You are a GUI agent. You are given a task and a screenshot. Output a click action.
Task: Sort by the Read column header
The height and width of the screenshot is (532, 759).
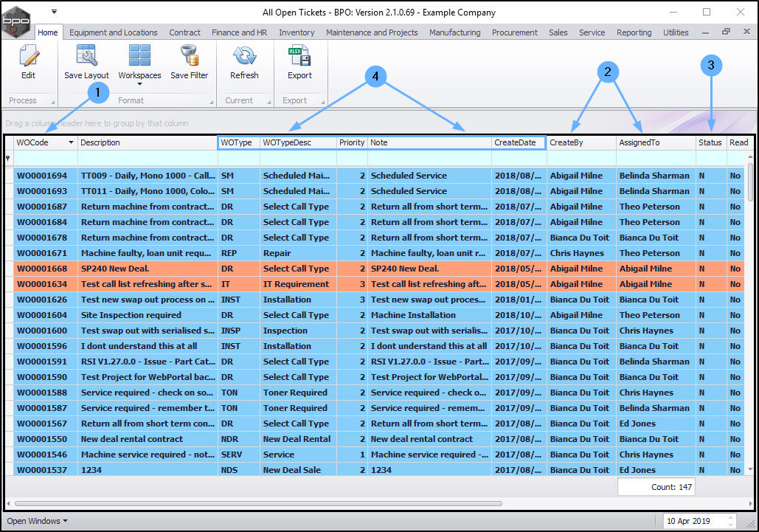pos(738,142)
